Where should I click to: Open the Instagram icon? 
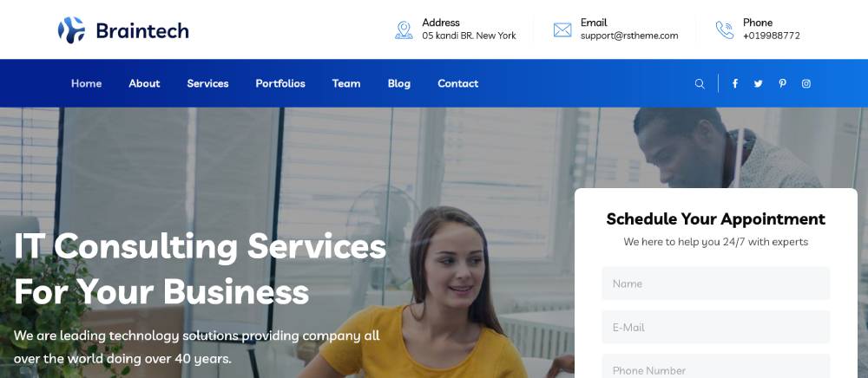(x=806, y=83)
